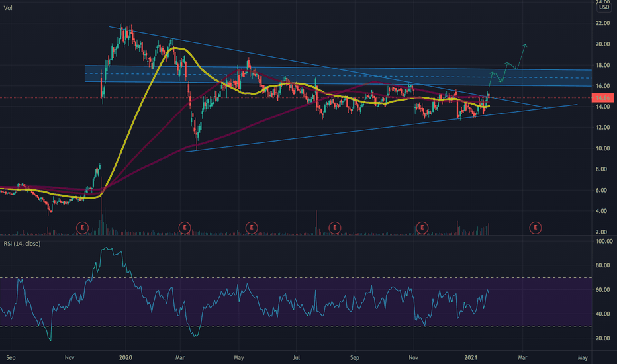
Task: Click the 18.00 price scale label
Action: pos(602,65)
